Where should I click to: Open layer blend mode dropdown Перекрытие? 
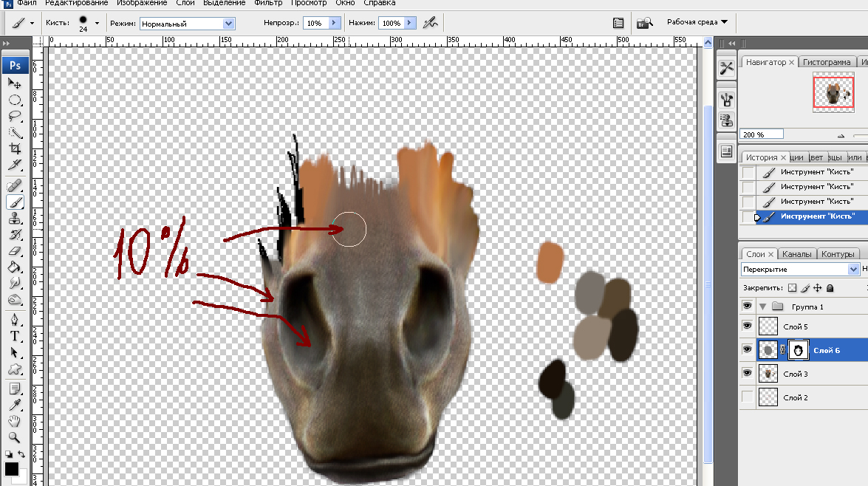click(801, 270)
